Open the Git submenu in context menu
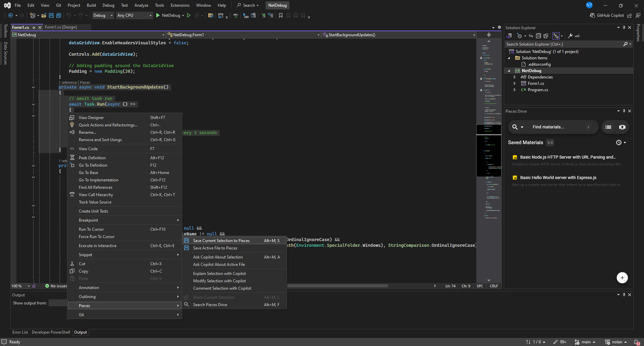This screenshot has width=644, height=346. [x=125, y=315]
